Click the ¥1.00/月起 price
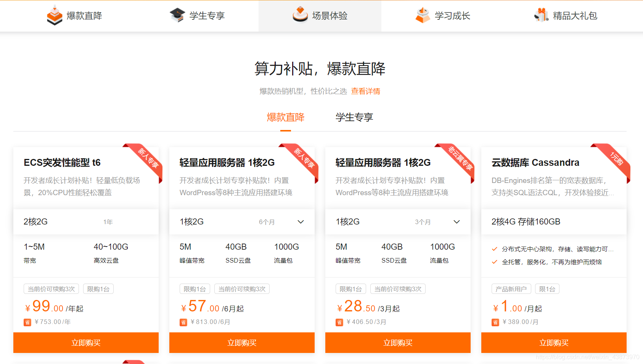 point(517,307)
